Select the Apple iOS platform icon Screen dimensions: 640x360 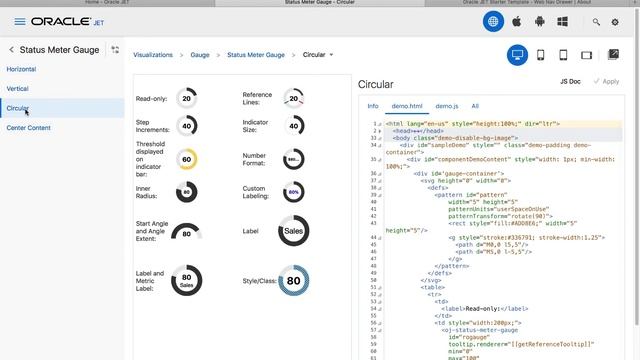click(516, 22)
